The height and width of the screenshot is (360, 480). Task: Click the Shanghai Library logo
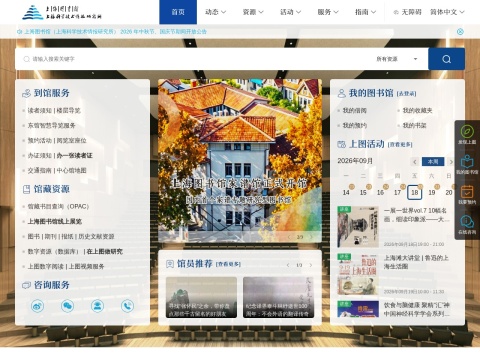coord(62,12)
